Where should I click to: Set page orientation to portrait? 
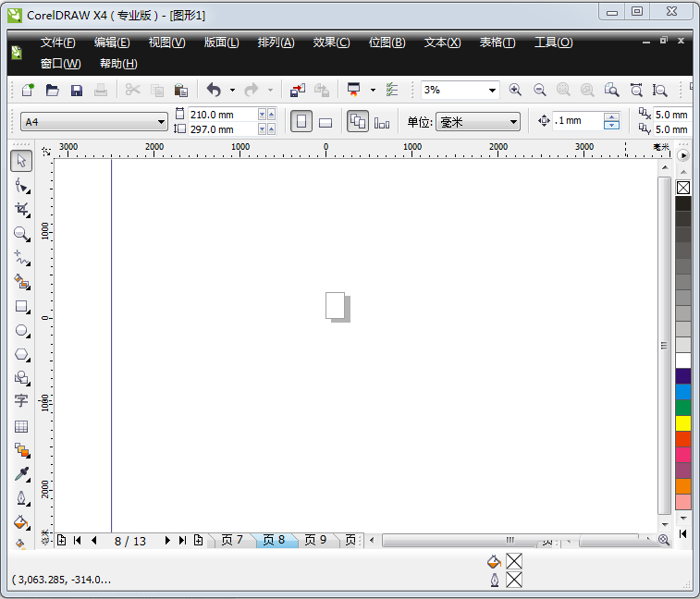[x=301, y=121]
